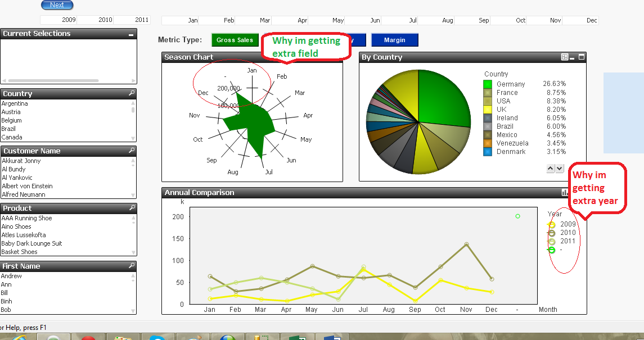Select Jan in month list bar
This screenshot has width=644, height=340.
pyautogui.click(x=181, y=20)
